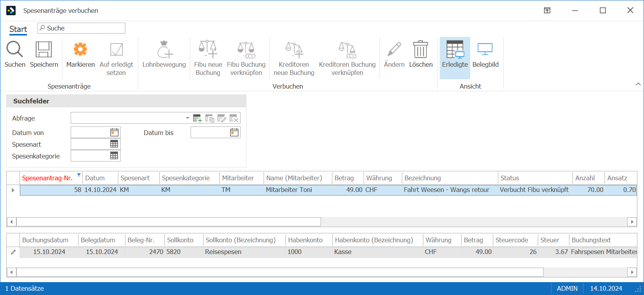Click the Markieren gear icon
The width and height of the screenshot is (644, 295).
[80, 50]
